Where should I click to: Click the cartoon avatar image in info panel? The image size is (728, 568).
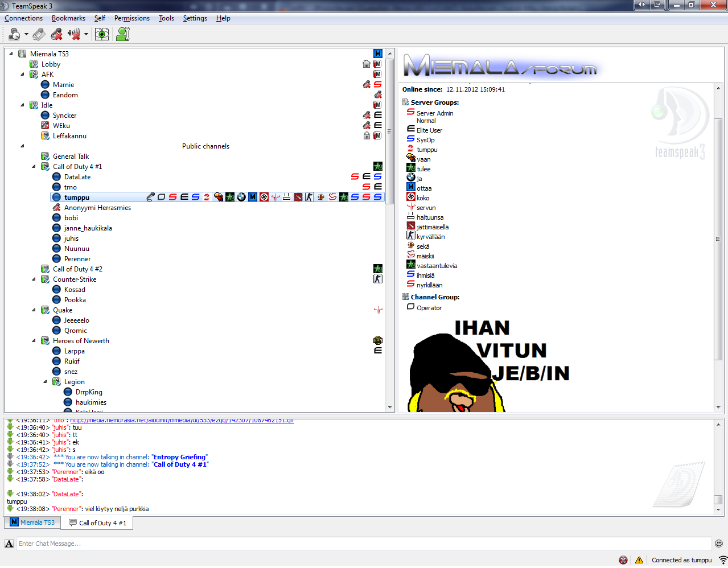(490, 365)
